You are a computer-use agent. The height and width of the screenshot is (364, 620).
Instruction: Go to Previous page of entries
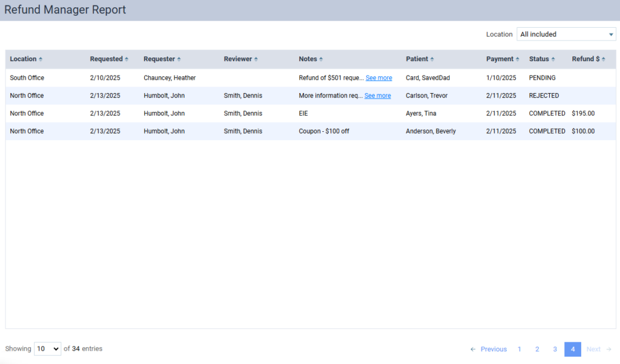(489, 349)
